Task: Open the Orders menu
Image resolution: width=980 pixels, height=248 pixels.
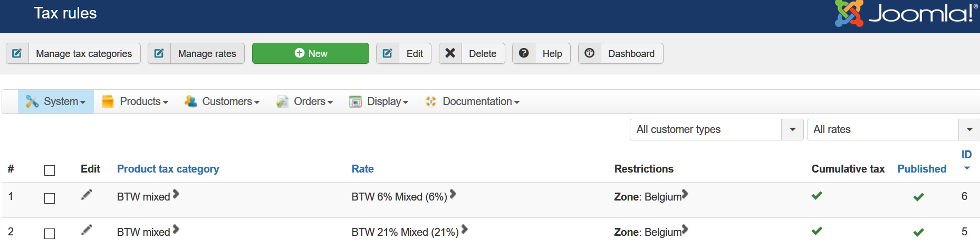Action: click(305, 101)
